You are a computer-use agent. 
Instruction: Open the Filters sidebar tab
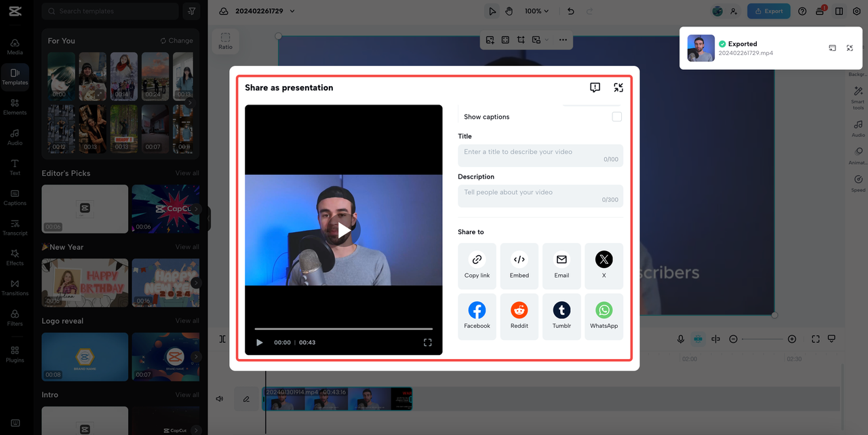(x=15, y=318)
